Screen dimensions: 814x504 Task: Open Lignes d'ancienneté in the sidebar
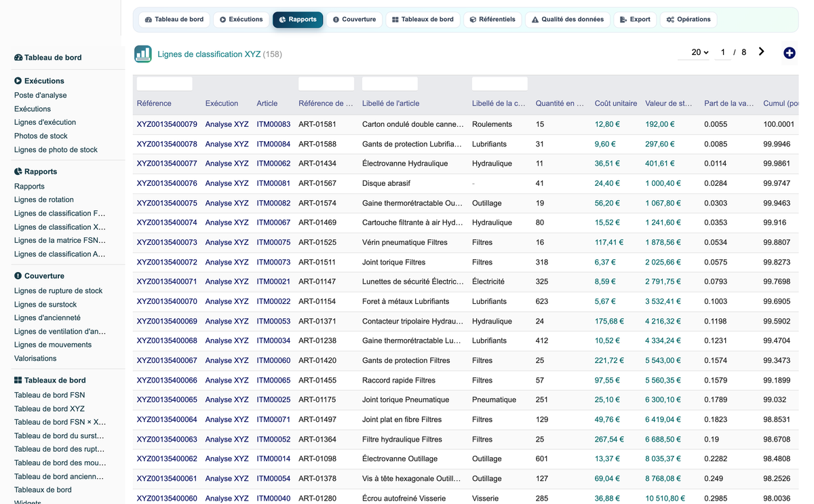47,317
